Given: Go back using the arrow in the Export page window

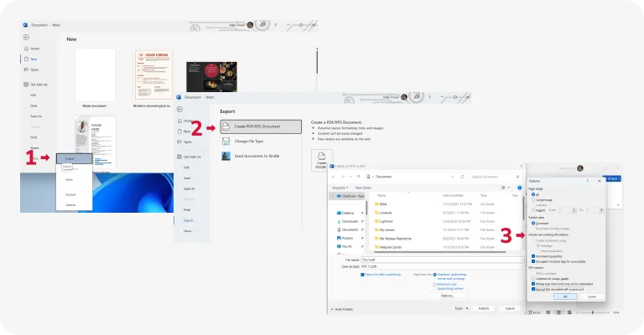Looking at the screenshot, I should [x=179, y=109].
